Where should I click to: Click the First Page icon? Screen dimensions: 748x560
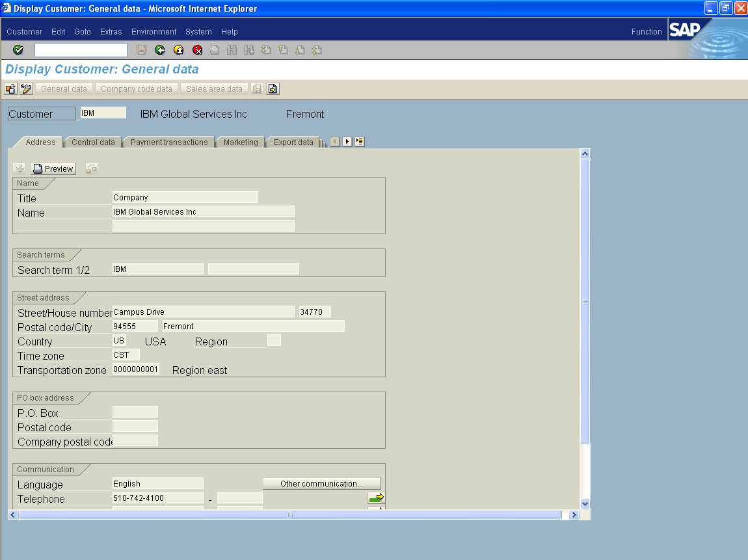tap(266, 49)
